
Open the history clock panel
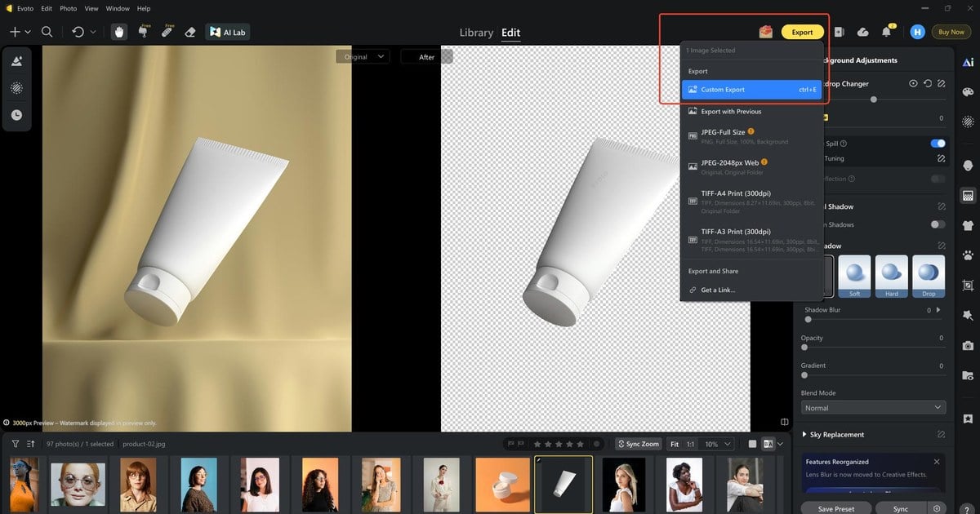point(16,115)
